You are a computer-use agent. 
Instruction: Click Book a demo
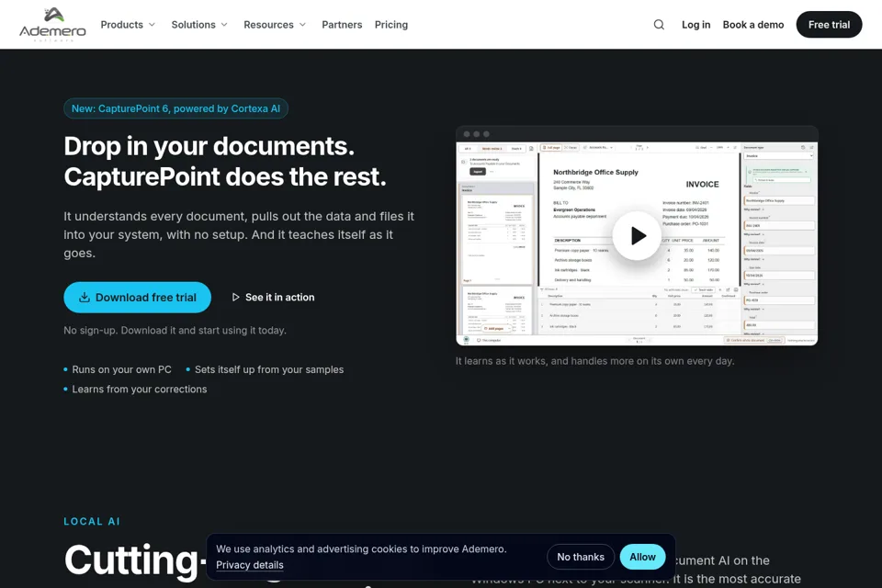(x=753, y=25)
